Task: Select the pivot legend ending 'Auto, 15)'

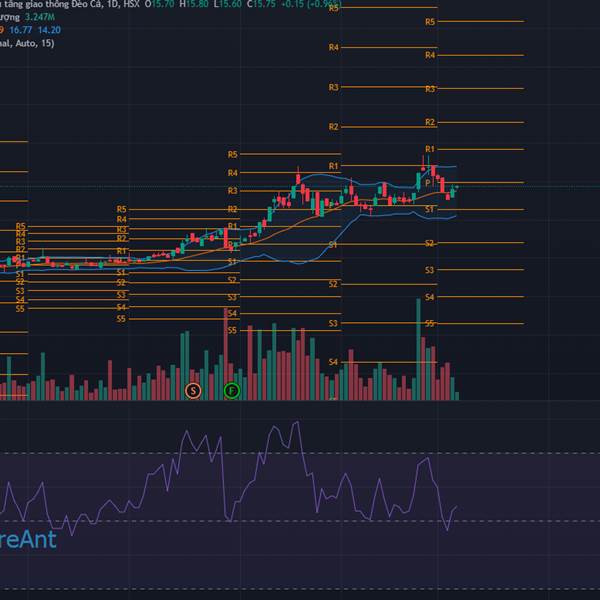Action: pos(27,43)
